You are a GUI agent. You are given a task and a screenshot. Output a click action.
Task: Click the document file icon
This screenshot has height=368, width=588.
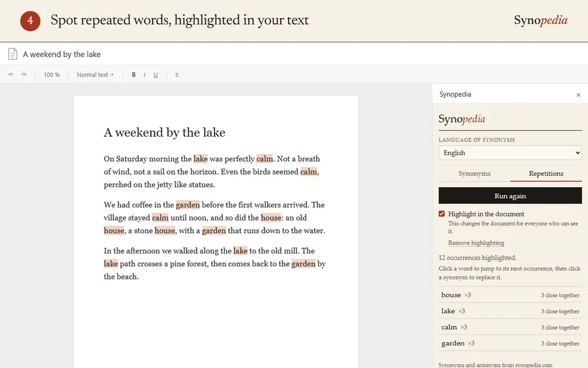point(13,54)
